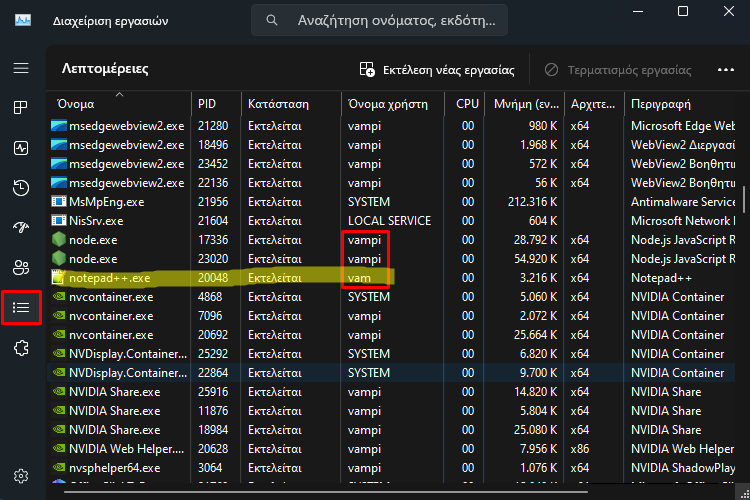
Task: Open Startup apps from sidebar
Action: [21, 227]
